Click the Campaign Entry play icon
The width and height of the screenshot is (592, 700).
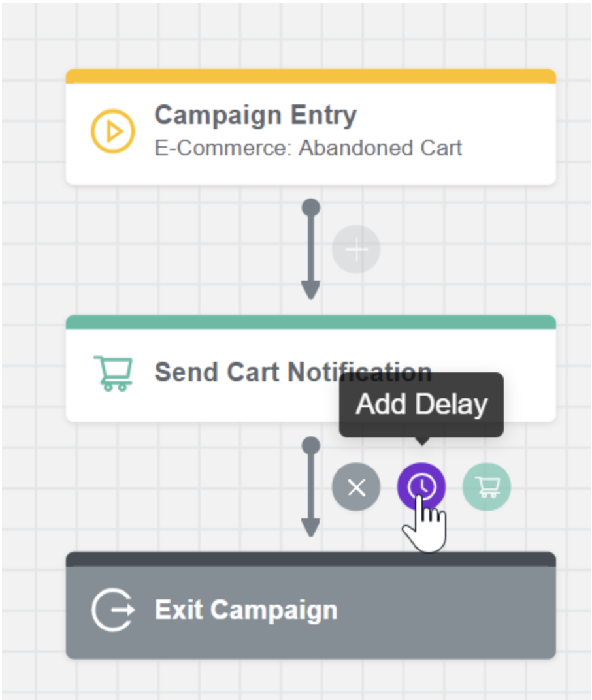112,131
